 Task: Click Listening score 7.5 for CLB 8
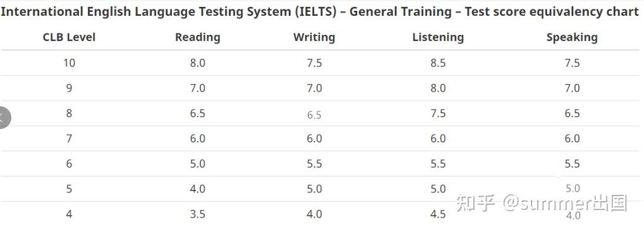pyautogui.click(x=438, y=113)
